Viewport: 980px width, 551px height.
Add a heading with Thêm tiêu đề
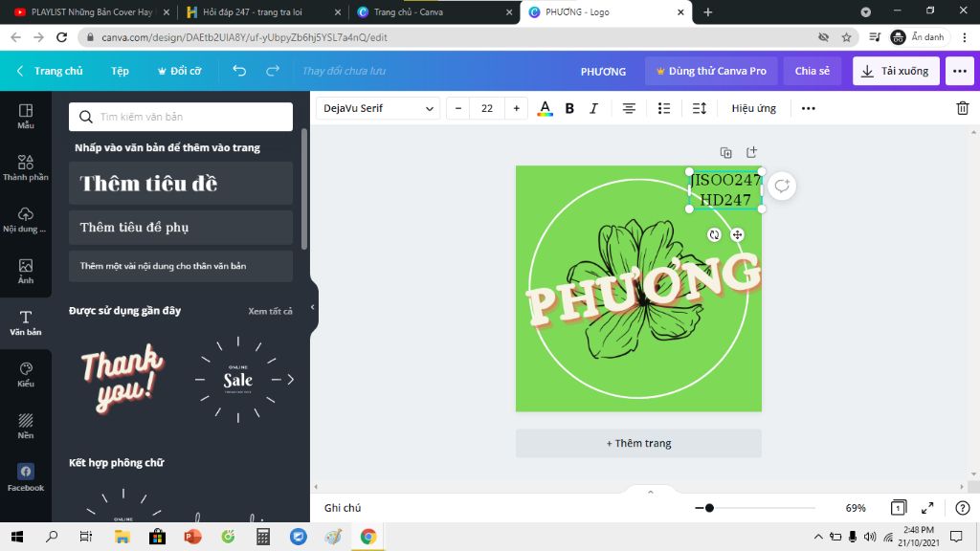tap(181, 183)
